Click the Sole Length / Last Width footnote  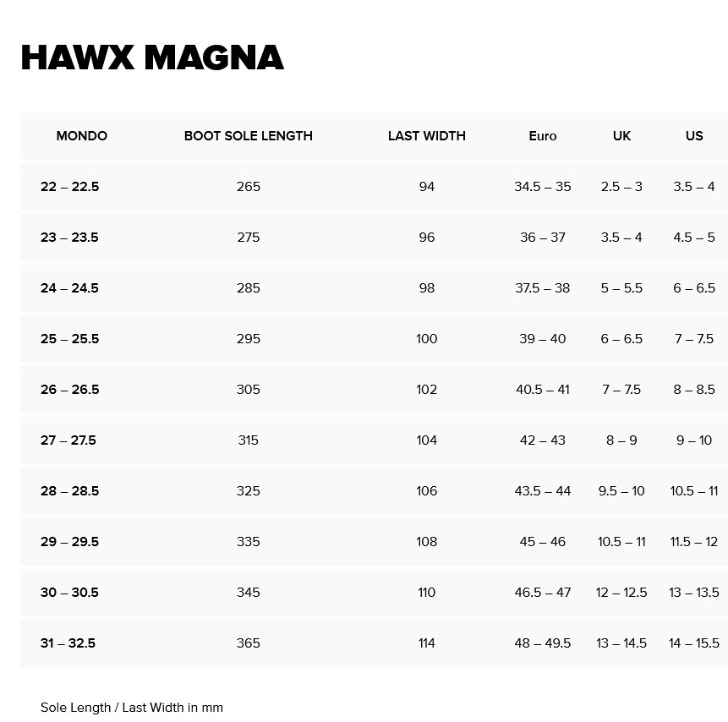click(132, 708)
